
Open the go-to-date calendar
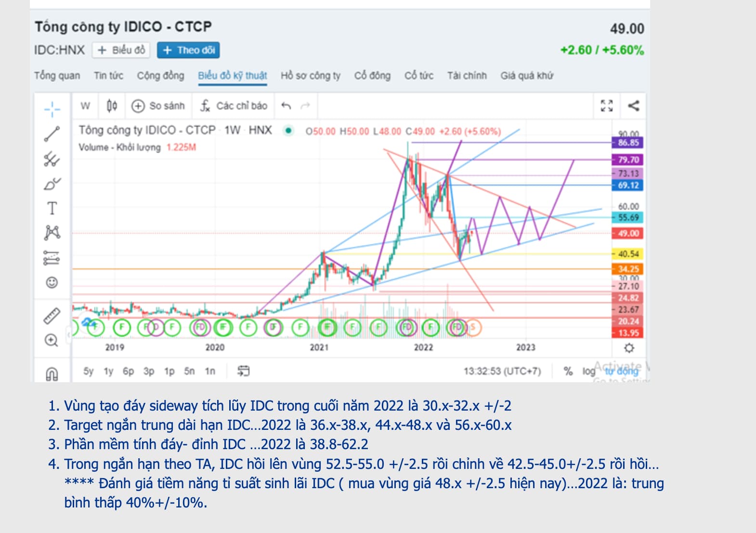pos(244,371)
